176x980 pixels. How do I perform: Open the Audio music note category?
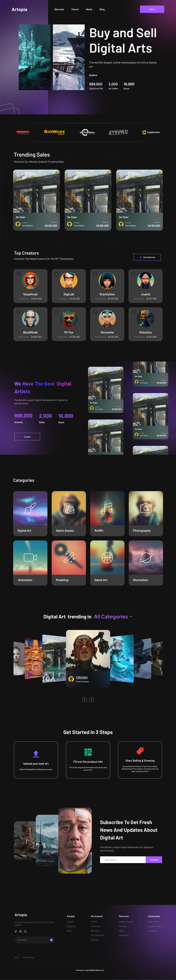point(107,513)
